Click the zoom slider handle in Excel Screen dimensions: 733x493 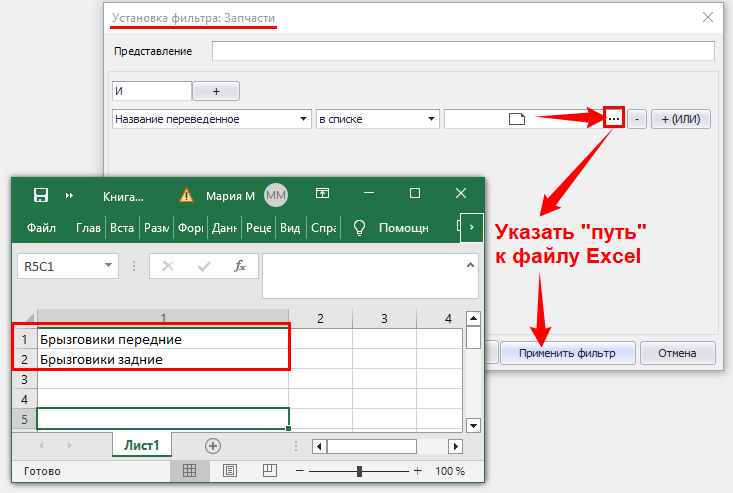click(359, 471)
